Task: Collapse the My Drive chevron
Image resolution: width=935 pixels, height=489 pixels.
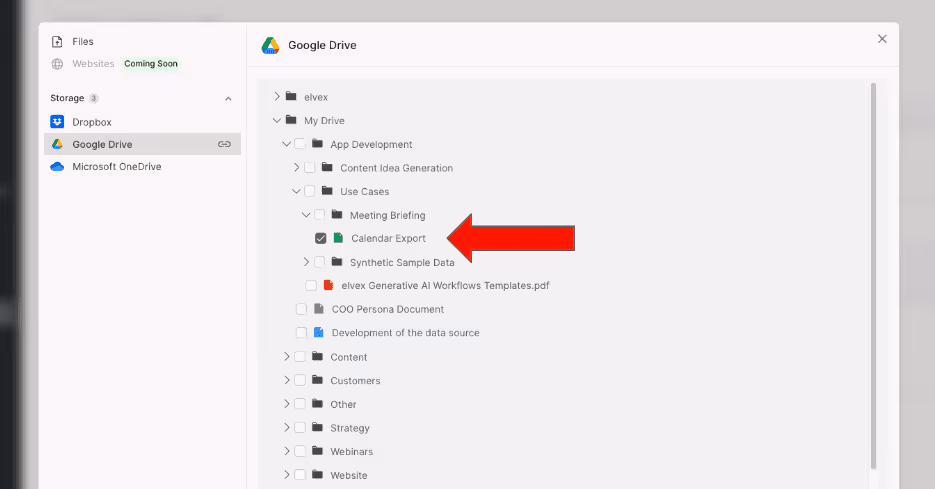Action: tap(277, 120)
